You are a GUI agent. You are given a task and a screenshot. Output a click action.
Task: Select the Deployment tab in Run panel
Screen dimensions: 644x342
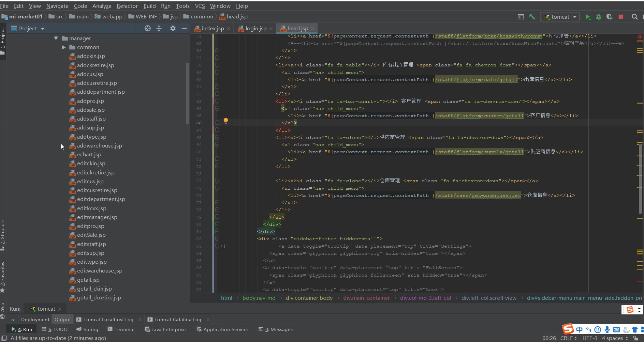pyautogui.click(x=35, y=320)
